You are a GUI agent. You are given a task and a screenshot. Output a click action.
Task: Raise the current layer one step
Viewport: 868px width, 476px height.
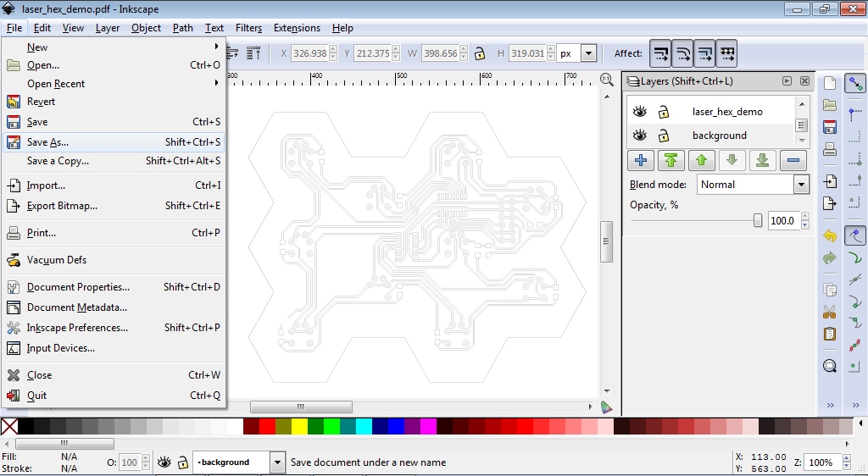[x=701, y=160]
